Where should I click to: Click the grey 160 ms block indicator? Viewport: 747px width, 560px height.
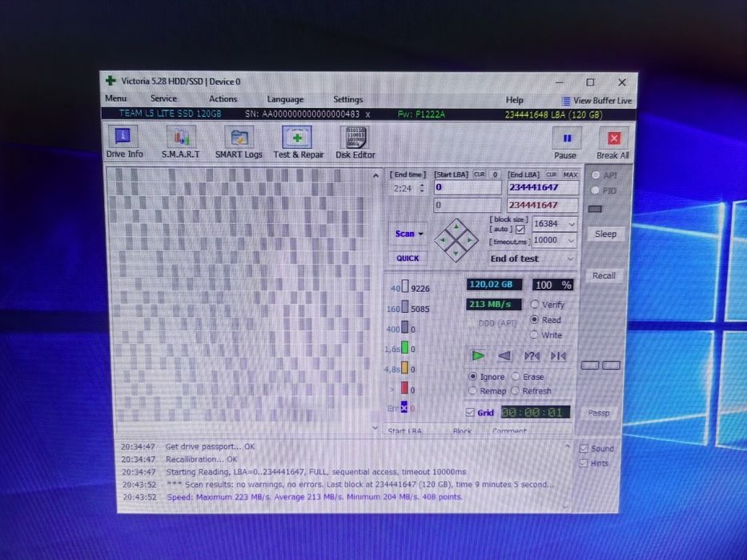[405, 306]
